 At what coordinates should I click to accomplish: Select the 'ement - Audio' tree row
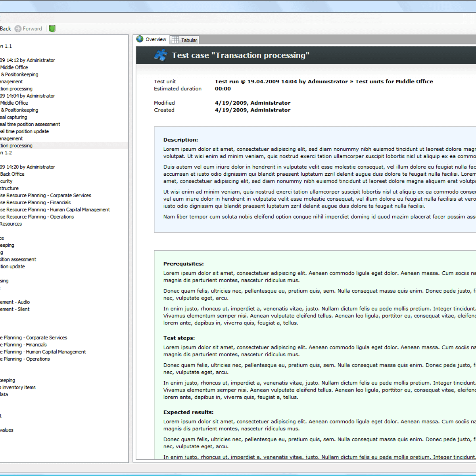(x=15, y=302)
